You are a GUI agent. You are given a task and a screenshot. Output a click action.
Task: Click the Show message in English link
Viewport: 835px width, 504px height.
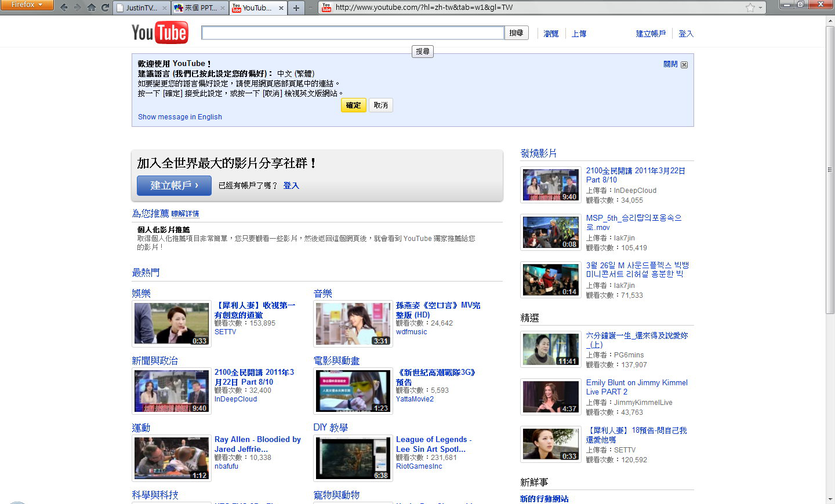[x=180, y=117]
